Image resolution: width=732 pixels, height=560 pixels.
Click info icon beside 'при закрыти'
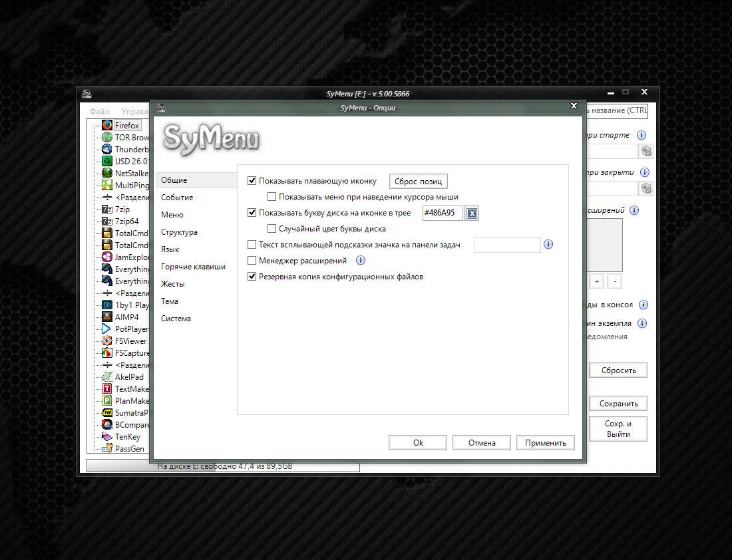point(645,173)
